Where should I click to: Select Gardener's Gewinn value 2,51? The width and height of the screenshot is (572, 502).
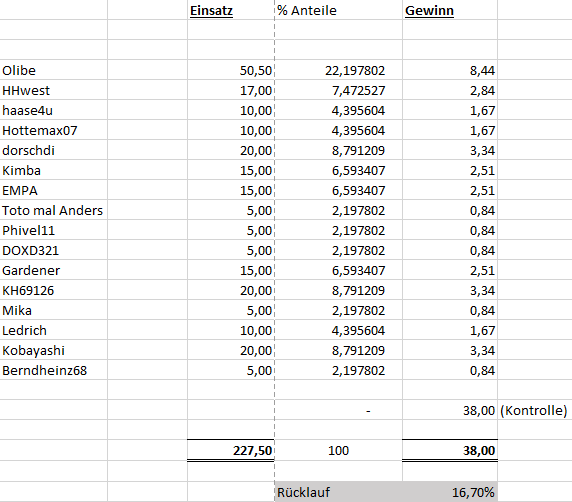pos(450,270)
